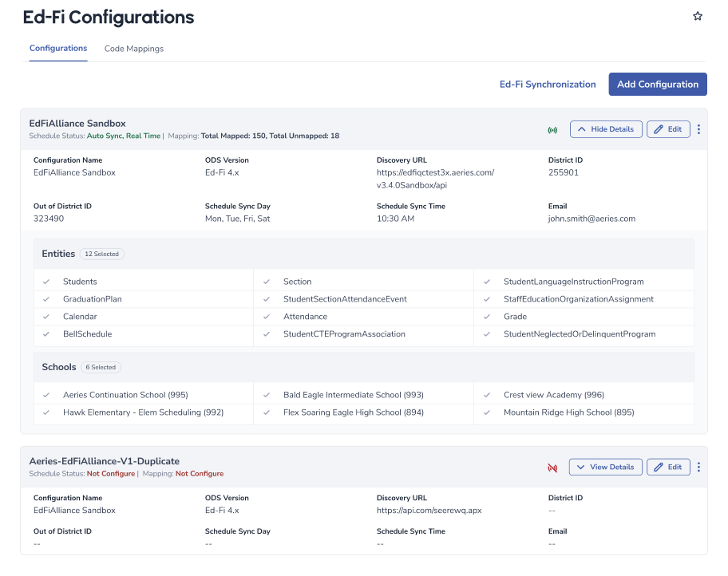Screen dimensions: 728x576
Task: Click the checkmark next to Calendar entity
Action: [46, 317]
